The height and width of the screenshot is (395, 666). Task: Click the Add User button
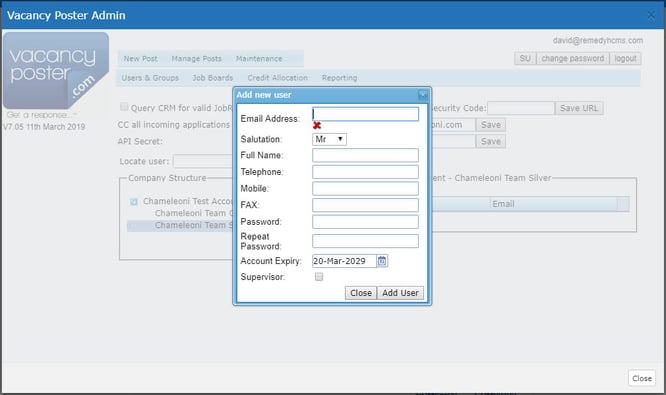[x=400, y=293]
